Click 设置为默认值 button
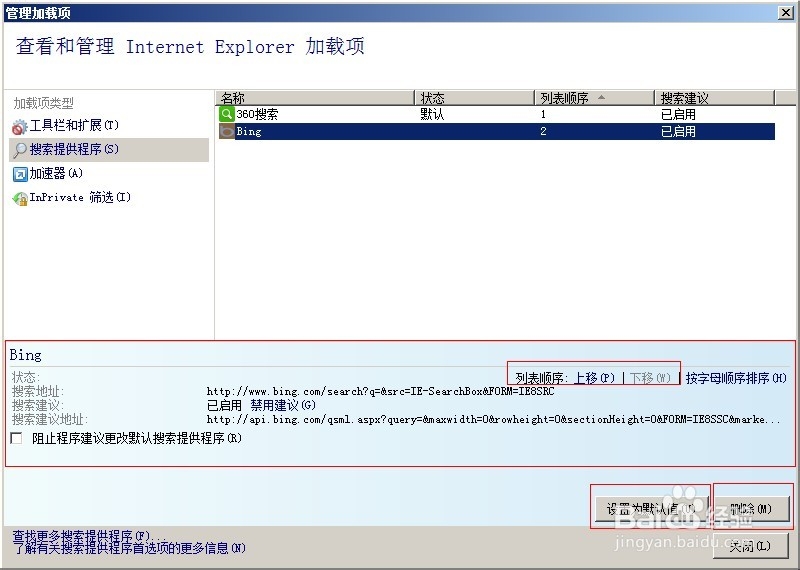Viewport: 800px width, 570px height. point(652,509)
